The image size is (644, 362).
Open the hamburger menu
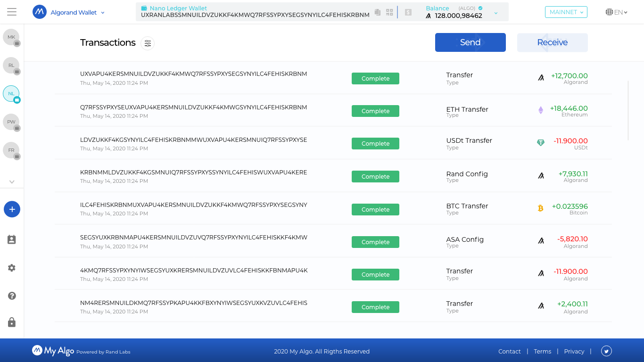[x=12, y=12]
